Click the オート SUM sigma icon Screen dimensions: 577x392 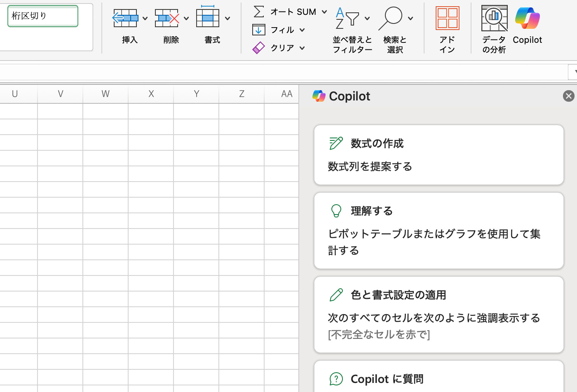coord(259,12)
